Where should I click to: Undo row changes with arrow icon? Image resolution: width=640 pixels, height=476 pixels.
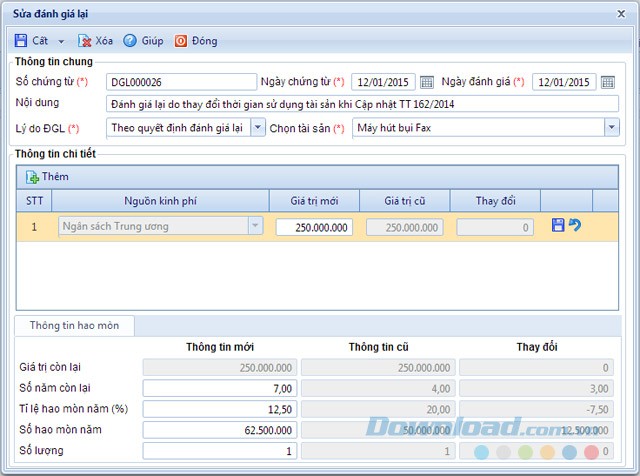(575, 226)
